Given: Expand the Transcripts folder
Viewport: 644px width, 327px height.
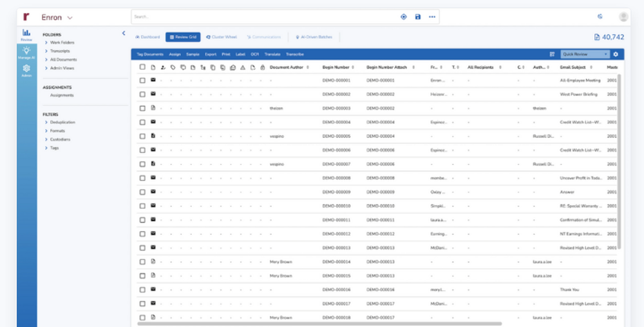Looking at the screenshot, I should point(46,51).
